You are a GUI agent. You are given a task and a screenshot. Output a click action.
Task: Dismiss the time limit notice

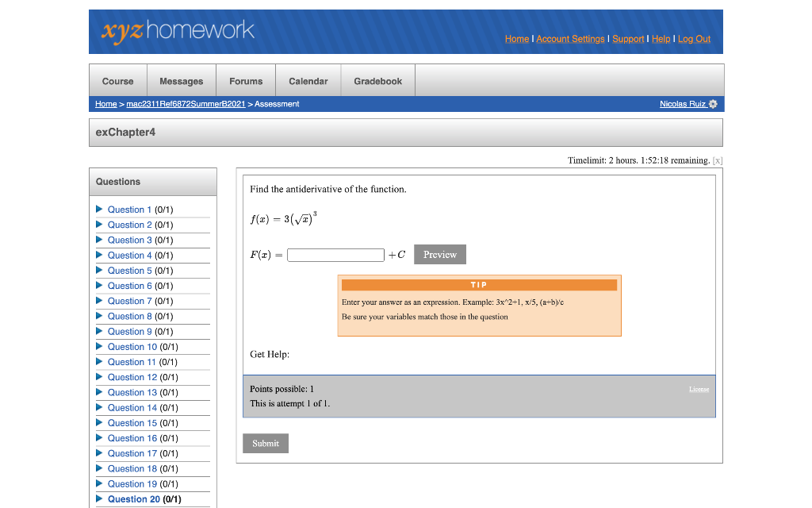coord(717,160)
